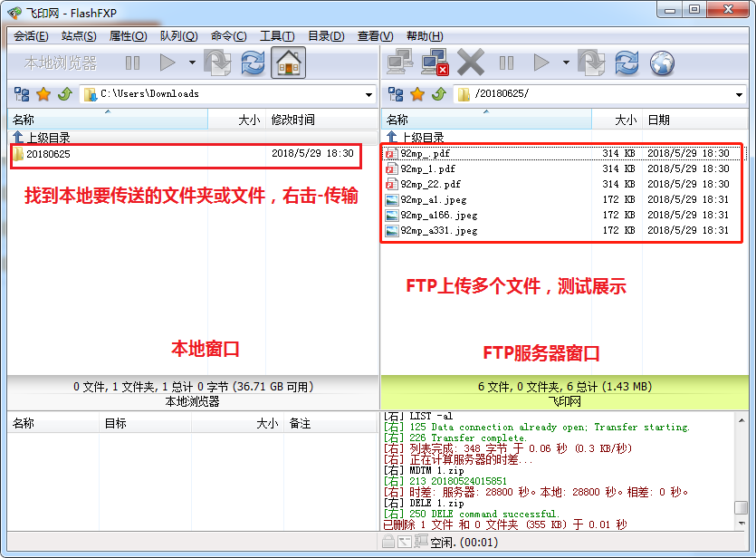This screenshot has width=756, height=558.
Task: Open the local path dropdown list
Action: tap(368, 93)
